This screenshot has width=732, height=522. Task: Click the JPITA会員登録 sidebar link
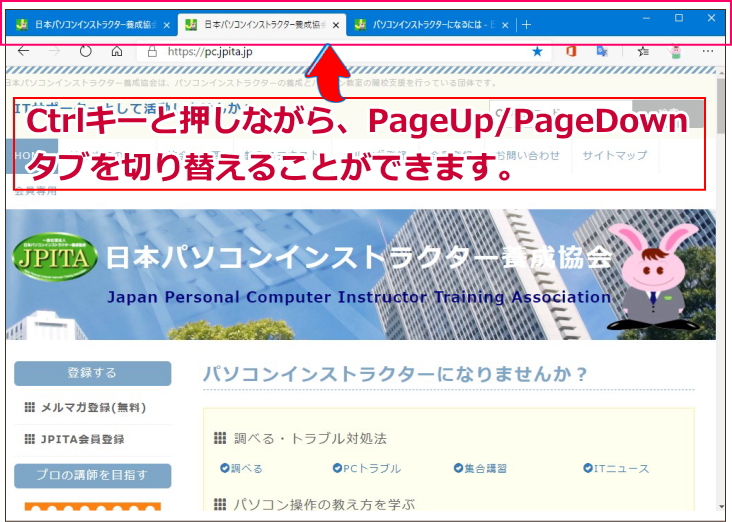pyautogui.click(x=82, y=439)
